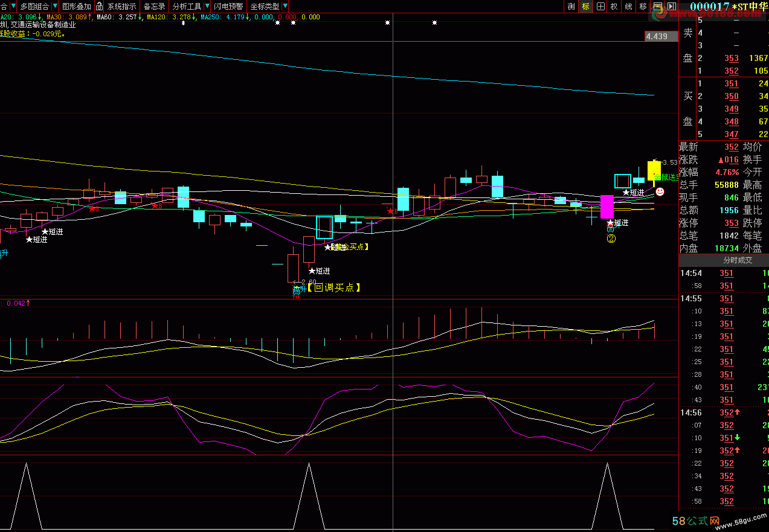769x532 pixels.
Task: Open the 多图组合 dropdown arrow
Action: click(x=54, y=6)
